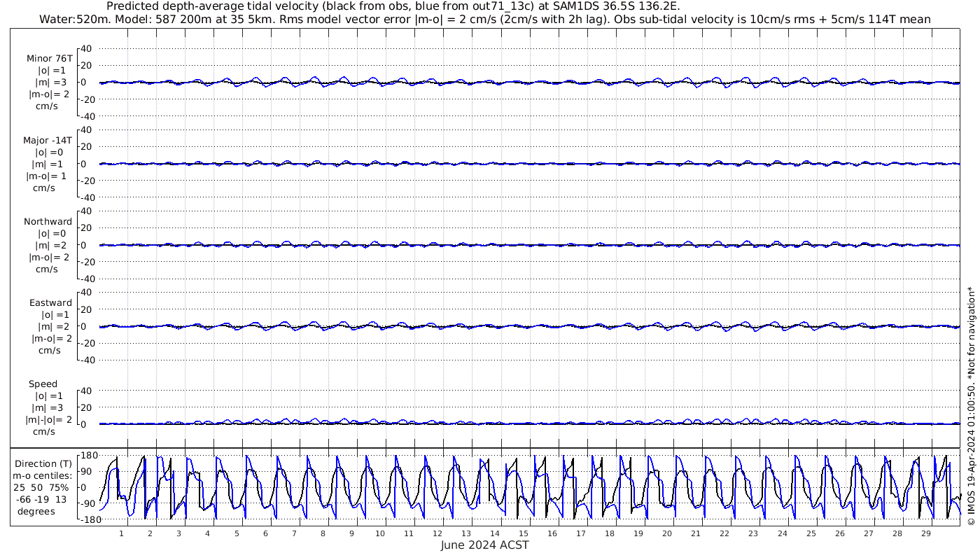Screen dimensions: 980x560
Task: Click the vertical IMOS copyright notice
Action: coord(971,406)
